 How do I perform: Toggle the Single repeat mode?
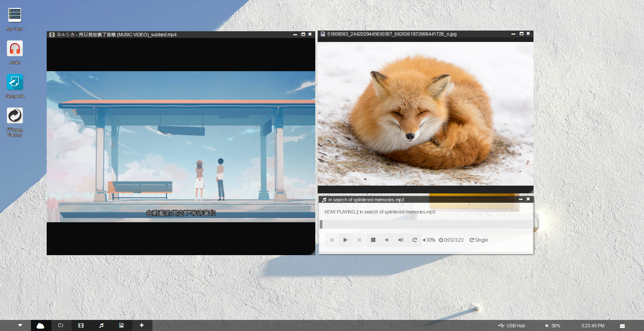pos(479,240)
